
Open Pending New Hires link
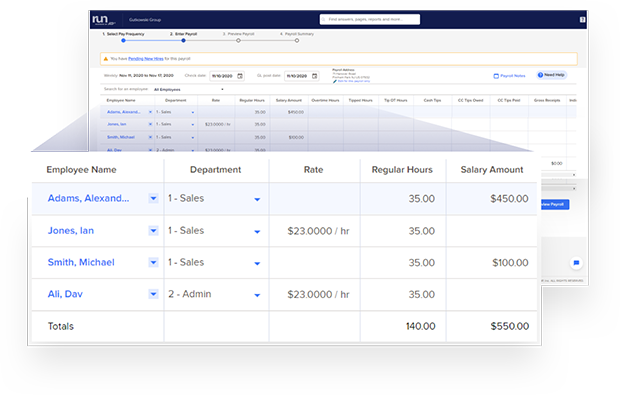coord(146,59)
